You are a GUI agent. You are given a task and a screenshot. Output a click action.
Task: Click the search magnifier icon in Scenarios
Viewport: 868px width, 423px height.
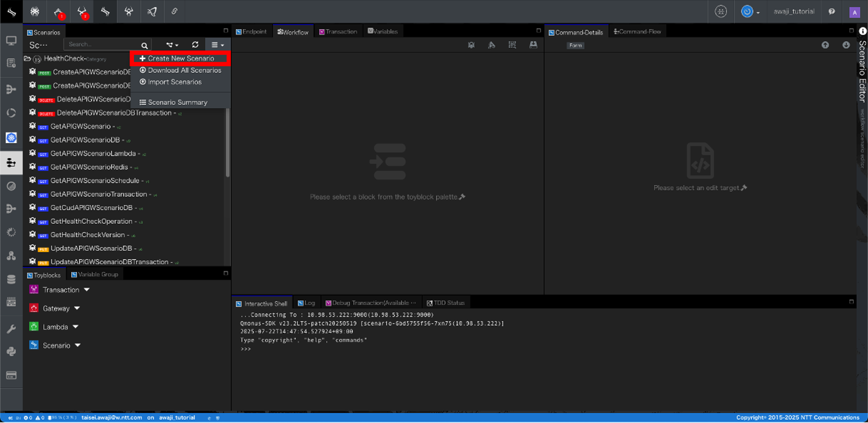point(144,45)
